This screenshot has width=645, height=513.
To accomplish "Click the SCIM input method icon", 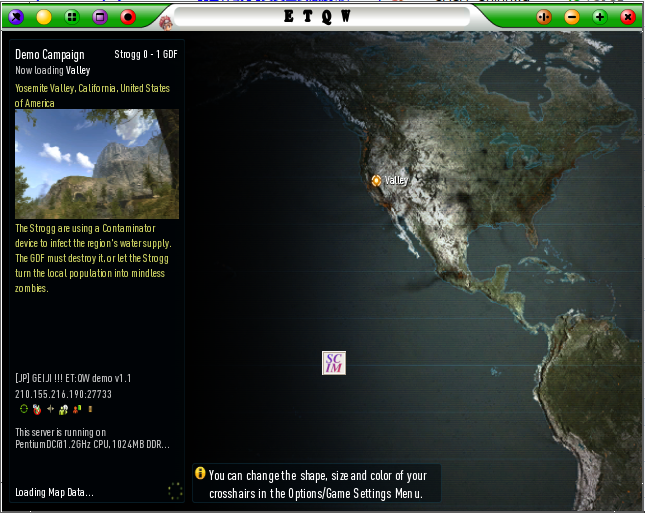I will (334, 363).
